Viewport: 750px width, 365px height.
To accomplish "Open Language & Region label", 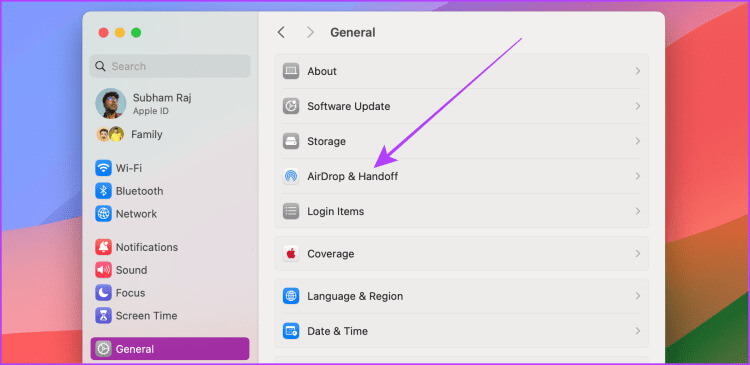I will 355,296.
